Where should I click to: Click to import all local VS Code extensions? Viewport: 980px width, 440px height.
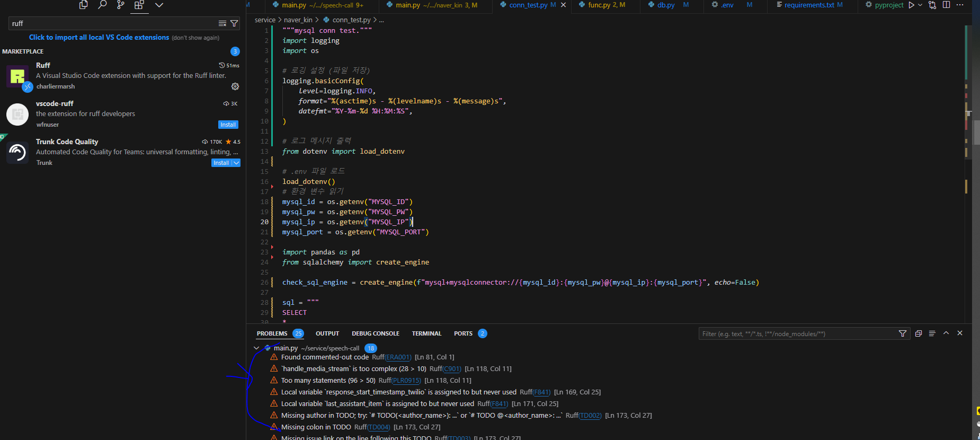coord(99,38)
